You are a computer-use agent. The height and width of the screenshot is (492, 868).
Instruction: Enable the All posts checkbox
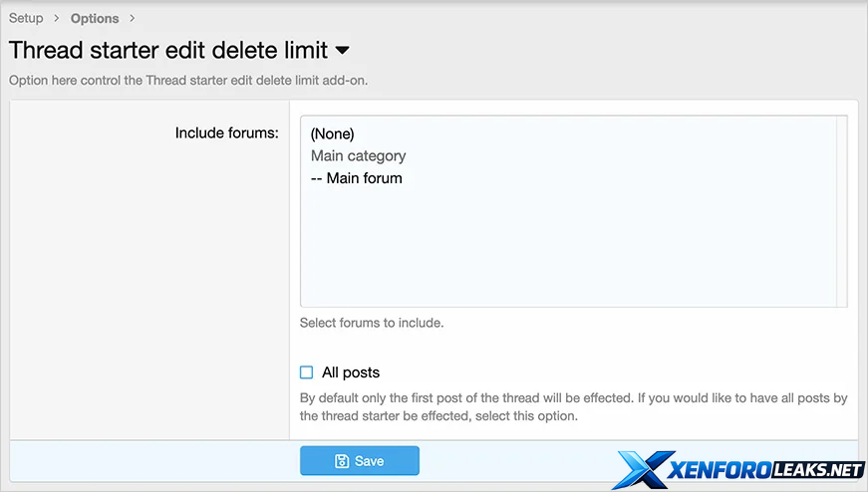tap(307, 372)
